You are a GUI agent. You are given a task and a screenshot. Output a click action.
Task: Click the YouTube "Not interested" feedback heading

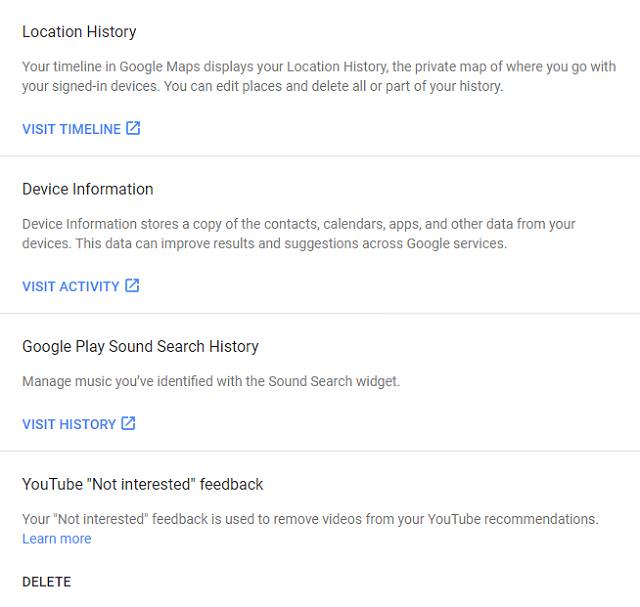pyautogui.click(x=142, y=484)
